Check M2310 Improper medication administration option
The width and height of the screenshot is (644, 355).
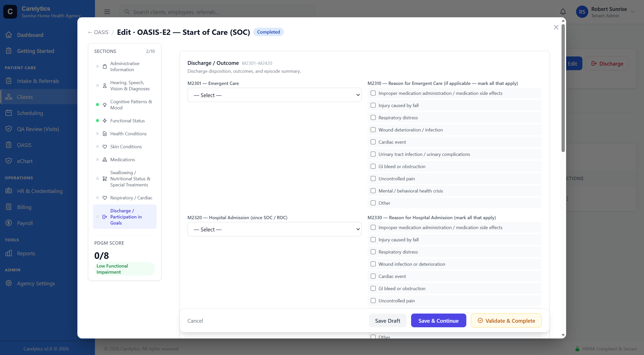373,93
